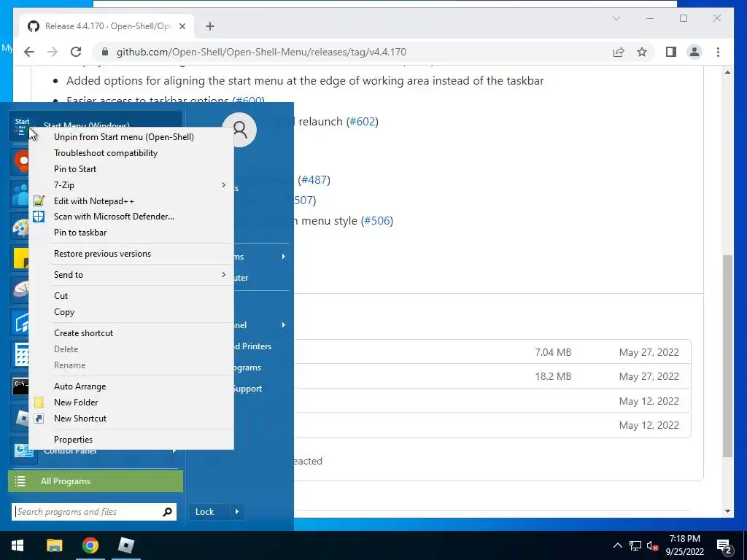Viewport: 747px width, 560px height.
Task: Open the arrow next to Lock button
Action: click(237, 512)
